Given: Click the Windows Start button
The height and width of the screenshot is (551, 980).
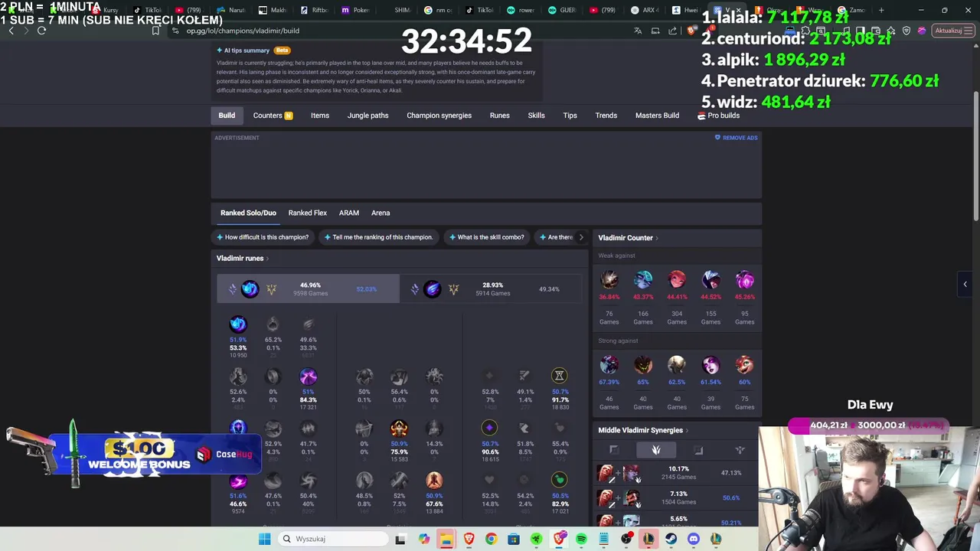Looking at the screenshot, I should pos(264,539).
